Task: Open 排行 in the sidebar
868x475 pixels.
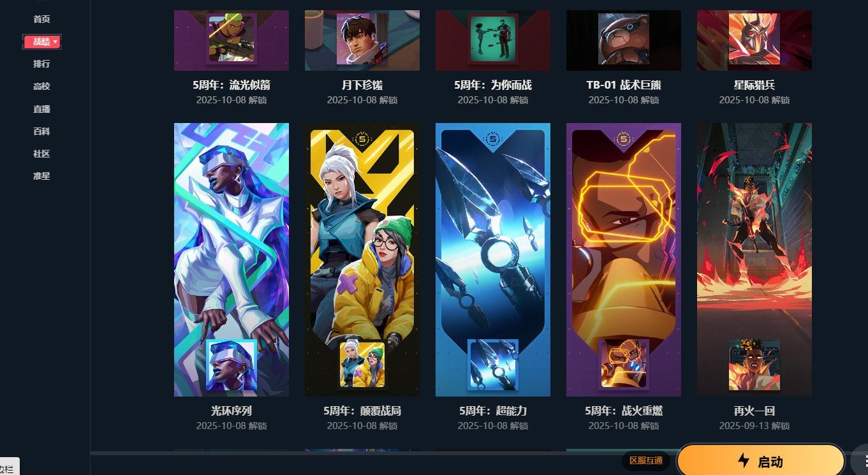Action: coord(41,64)
